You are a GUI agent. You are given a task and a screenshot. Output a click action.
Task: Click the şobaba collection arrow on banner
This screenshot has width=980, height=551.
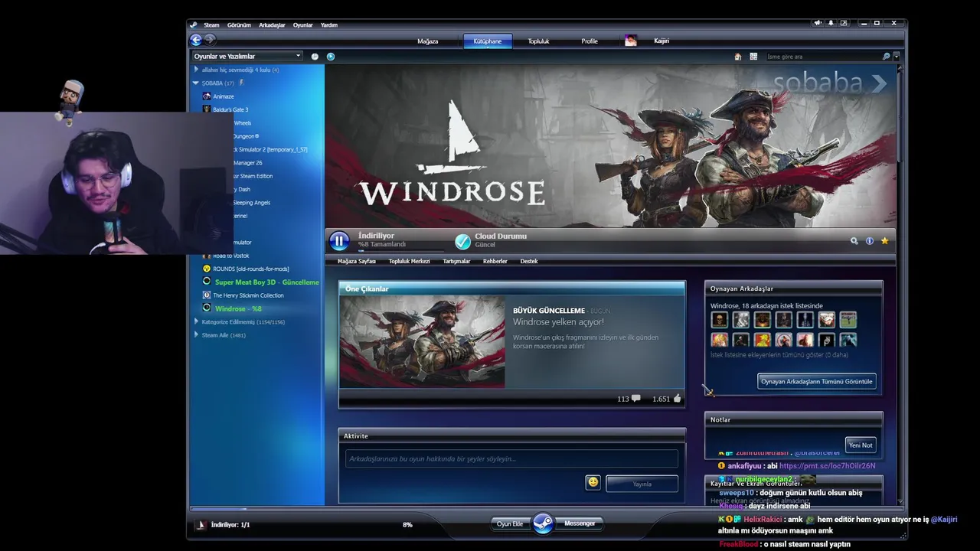point(877,83)
